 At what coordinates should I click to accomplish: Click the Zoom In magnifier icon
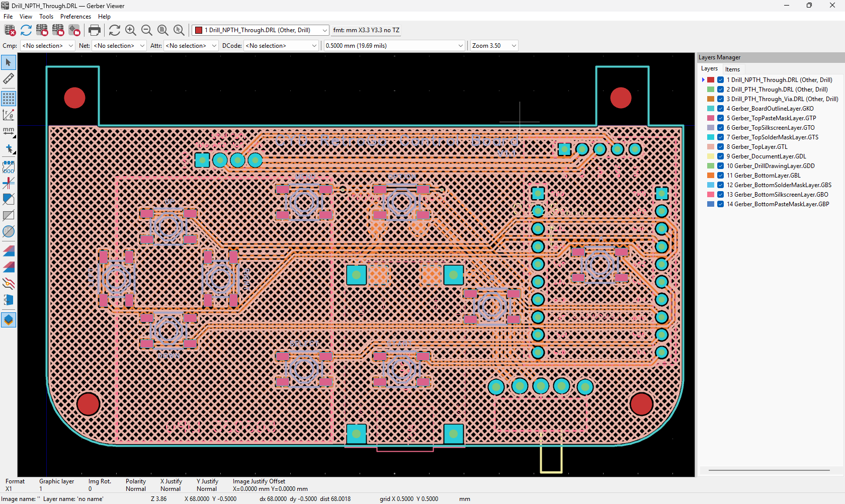tap(131, 30)
